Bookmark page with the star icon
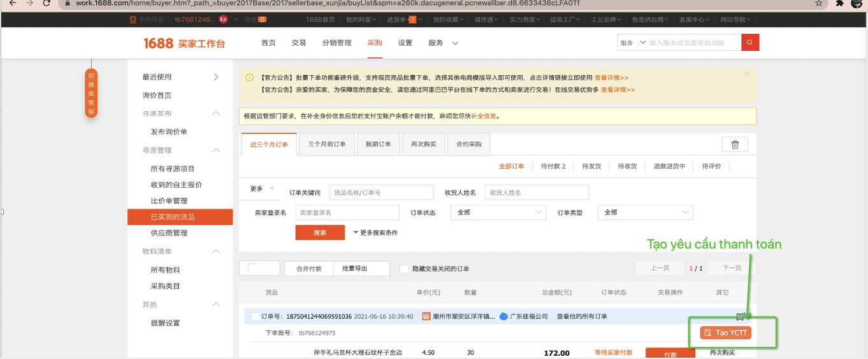 click(x=819, y=3)
